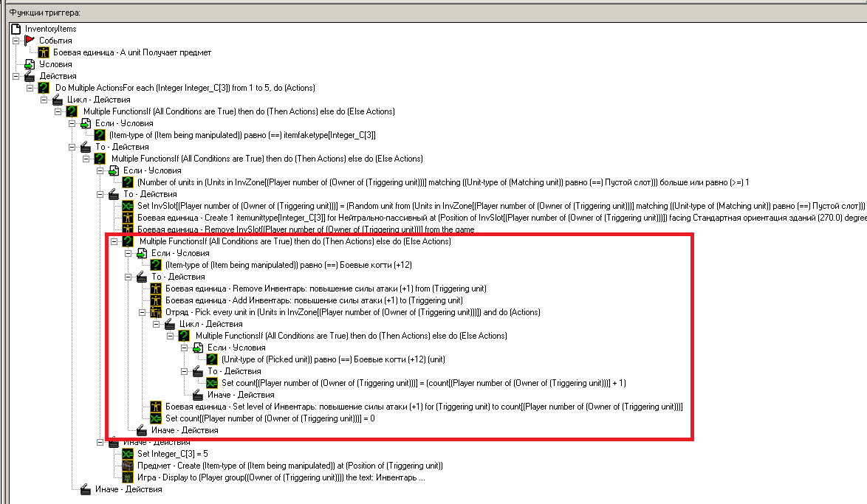This screenshot has width=867, height=504.
Task: Click the item chest icon of 'Предмет - Create' action
Action: pyautogui.click(x=128, y=466)
